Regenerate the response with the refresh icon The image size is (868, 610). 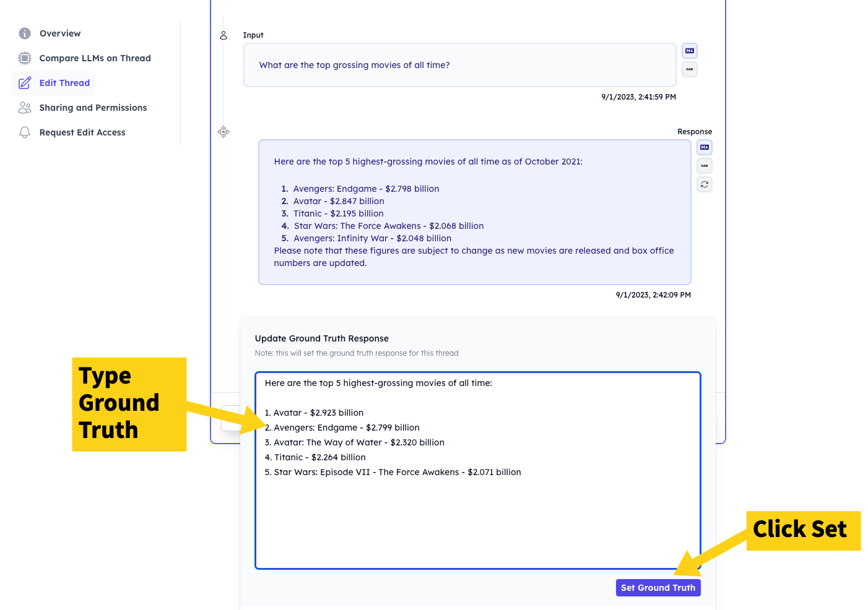(704, 184)
